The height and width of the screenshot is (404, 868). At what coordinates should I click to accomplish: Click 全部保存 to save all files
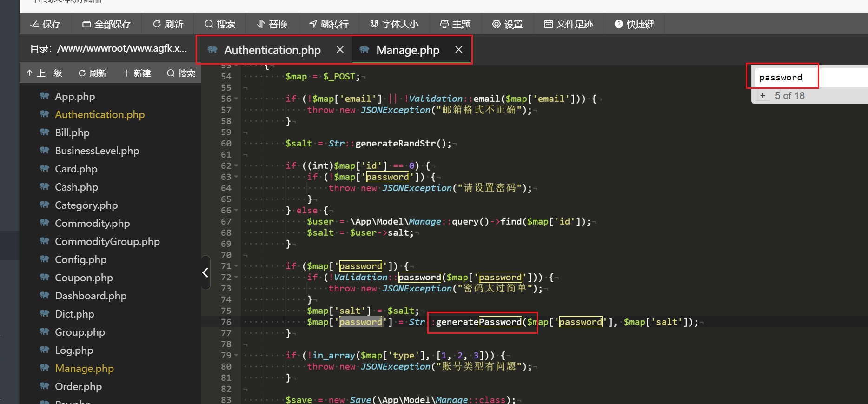click(x=106, y=24)
